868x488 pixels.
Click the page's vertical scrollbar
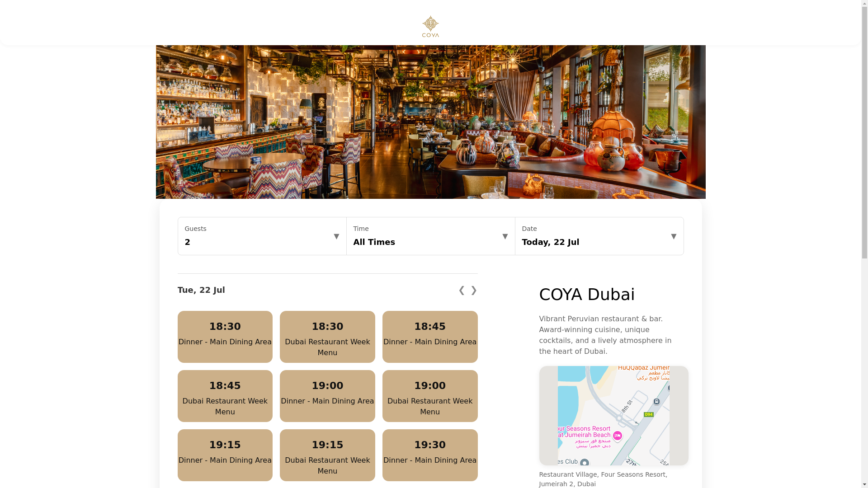click(864, 244)
